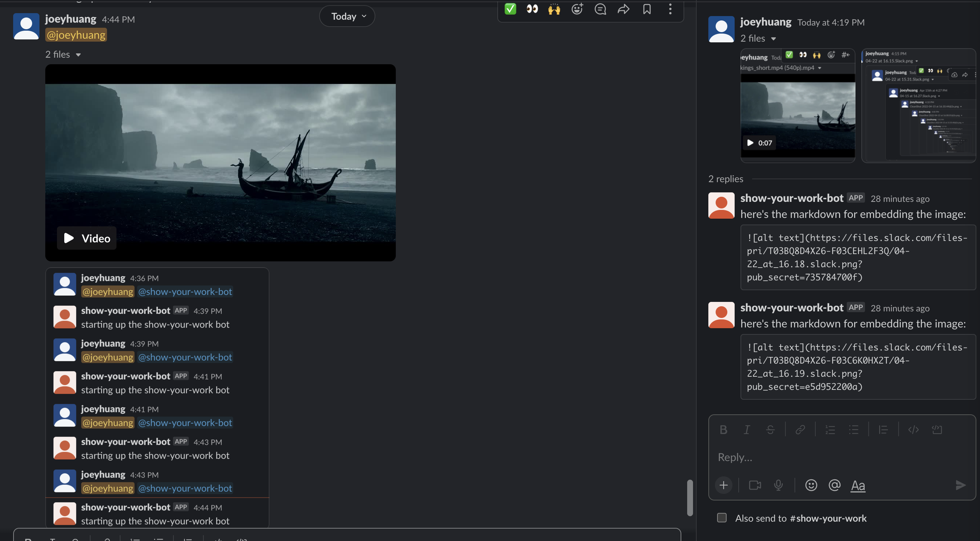Collapse the 2 files section in channel message
Screen dimensions: 980x541
point(79,55)
